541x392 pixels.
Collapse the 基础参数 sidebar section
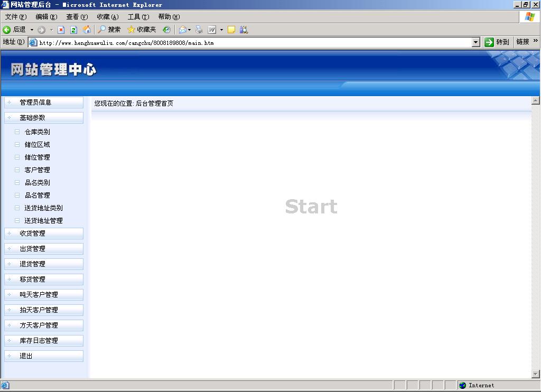tap(44, 118)
